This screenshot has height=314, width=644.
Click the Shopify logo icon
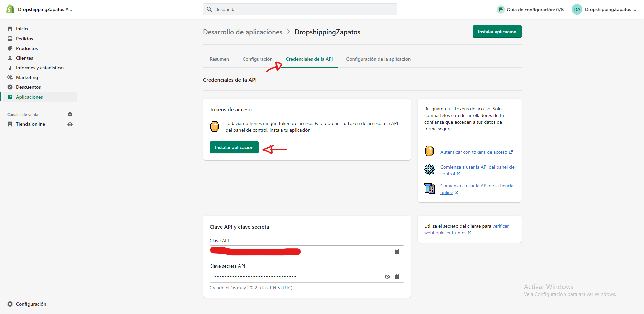pyautogui.click(x=10, y=9)
